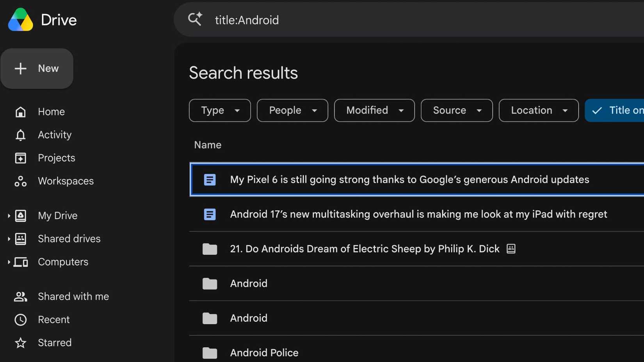Toggle the Title only filter chip
The width and height of the screenshot is (644, 362).
[x=614, y=110]
